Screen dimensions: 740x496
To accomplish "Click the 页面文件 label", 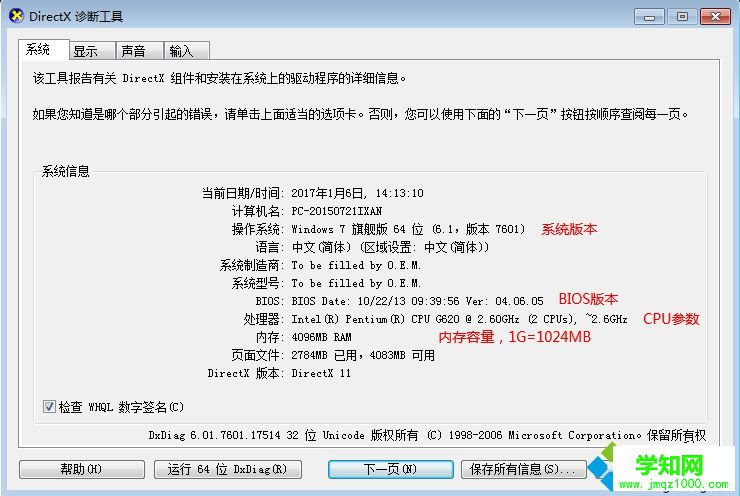I will 258,355.
